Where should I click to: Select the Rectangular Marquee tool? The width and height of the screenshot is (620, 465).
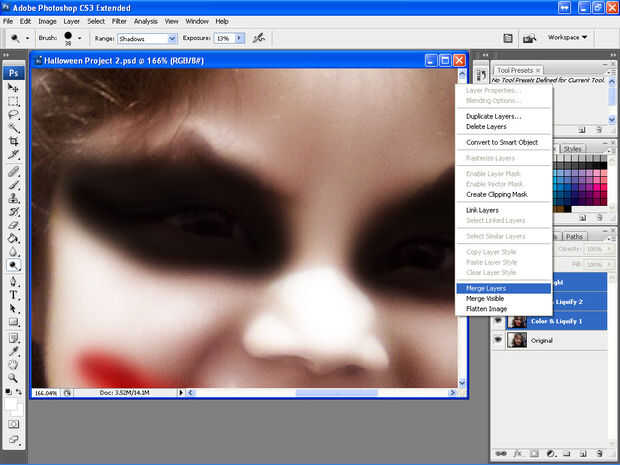13,101
